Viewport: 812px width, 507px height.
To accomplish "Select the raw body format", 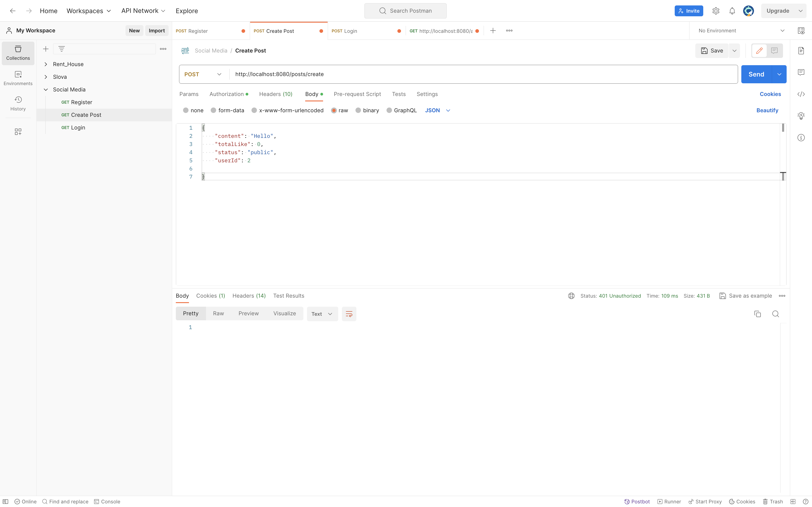I will pyautogui.click(x=340, y=110).
